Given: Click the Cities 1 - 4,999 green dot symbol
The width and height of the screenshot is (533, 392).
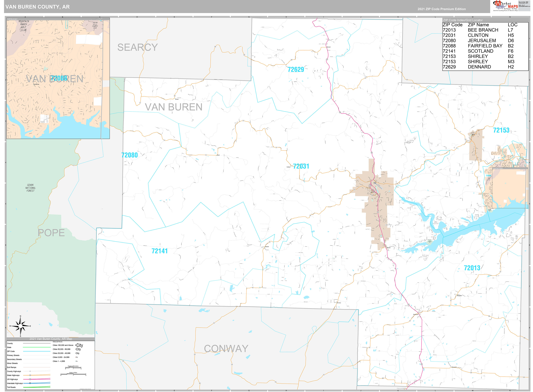Looking at the screenshot, I should pos(75,361).
